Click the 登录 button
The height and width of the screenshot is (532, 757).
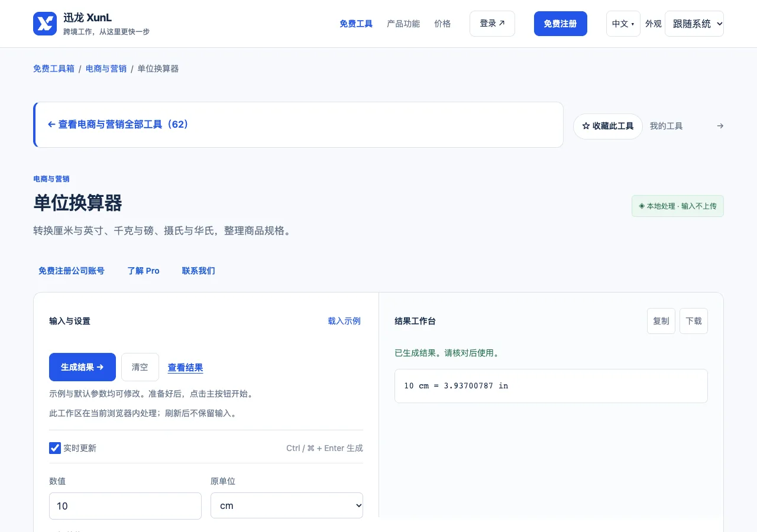click(492, 24)
